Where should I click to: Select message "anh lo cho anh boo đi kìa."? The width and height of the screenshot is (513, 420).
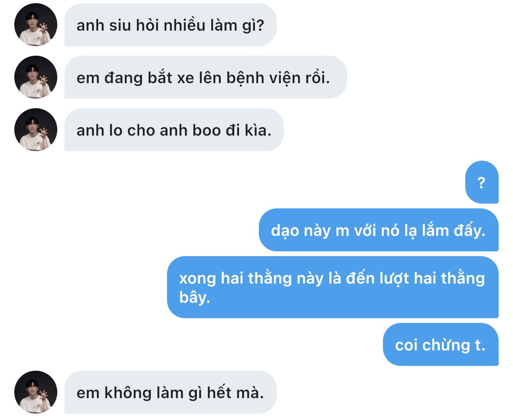[x=174, y=130]
